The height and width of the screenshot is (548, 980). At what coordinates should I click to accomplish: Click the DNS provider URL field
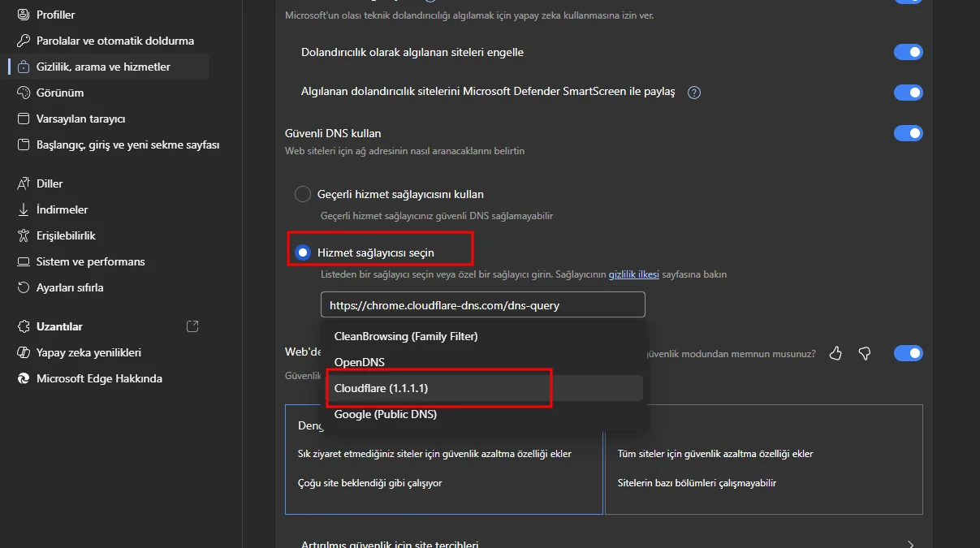pyautogui.click(x=483, y=305)
